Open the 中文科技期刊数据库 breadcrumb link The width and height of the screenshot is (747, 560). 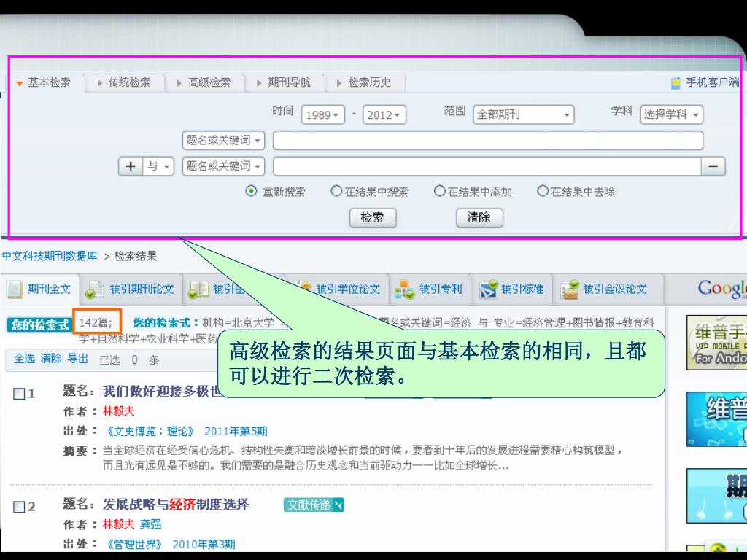[x=50, y=256]
